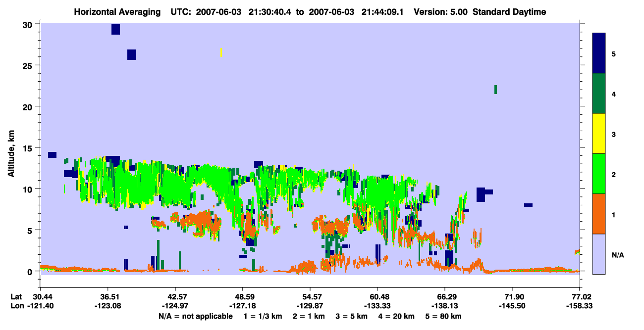This screenshot has height=330, width=644.
Task: Click the yellow level 3 legend swatch
Action: pyautogui.click(x=599, y=134)
